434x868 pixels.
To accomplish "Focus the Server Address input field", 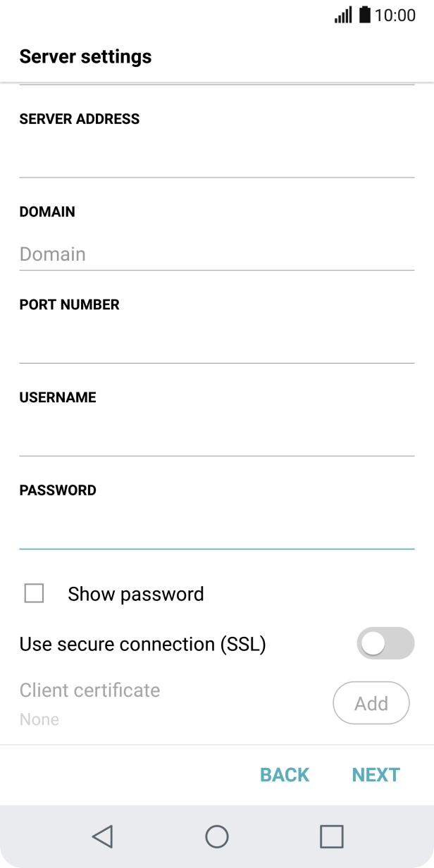I will tap(216, 160).
